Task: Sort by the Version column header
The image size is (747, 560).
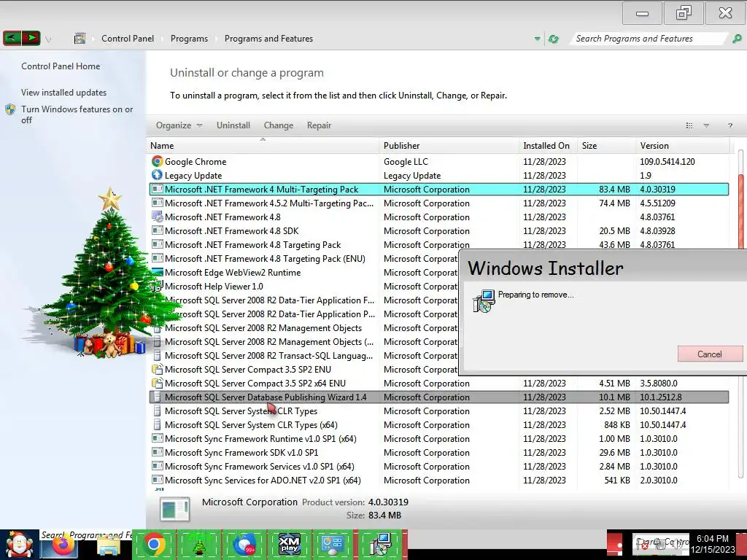Action: click(x=682, y=146)
